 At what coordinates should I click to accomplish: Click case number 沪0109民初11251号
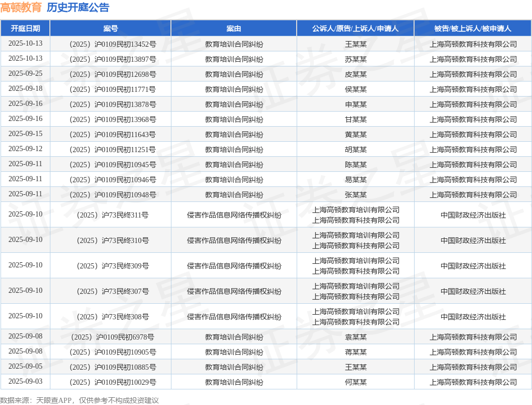point(125,150)
